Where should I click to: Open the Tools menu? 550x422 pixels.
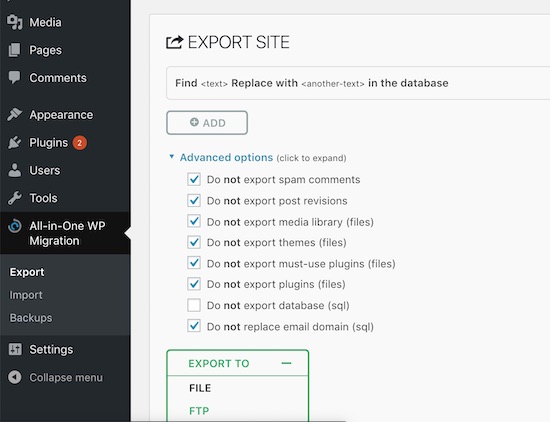(x=43, y=198)
